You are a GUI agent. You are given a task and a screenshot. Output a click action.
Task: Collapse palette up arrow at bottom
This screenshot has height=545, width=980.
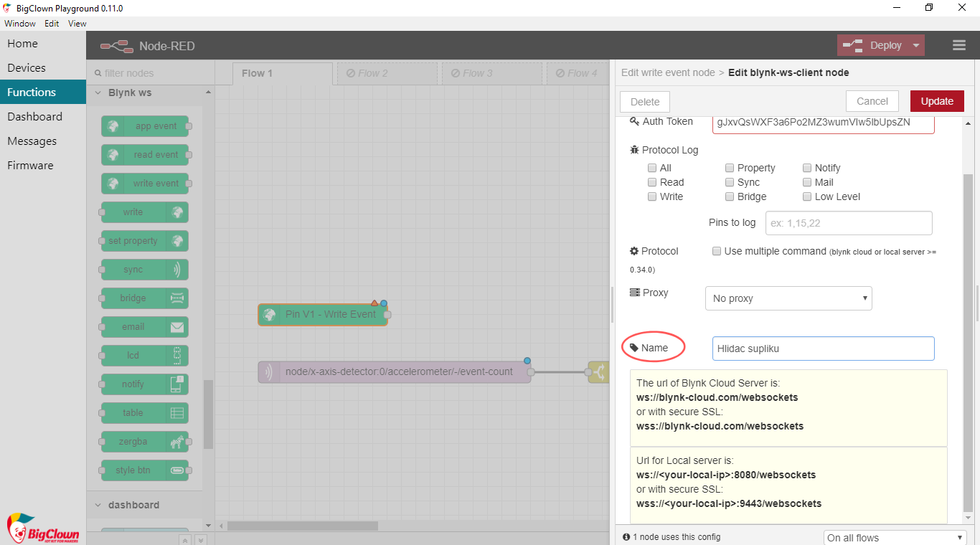click(184, 539)
